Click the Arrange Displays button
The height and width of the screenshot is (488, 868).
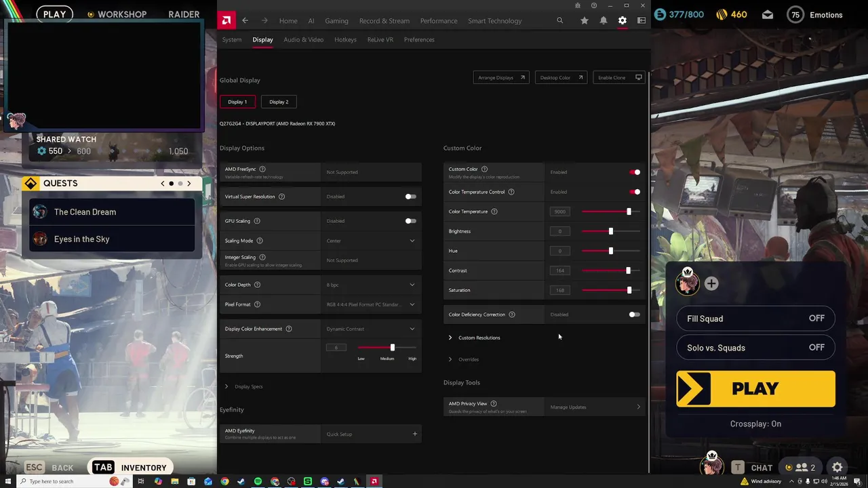(501, 77)
